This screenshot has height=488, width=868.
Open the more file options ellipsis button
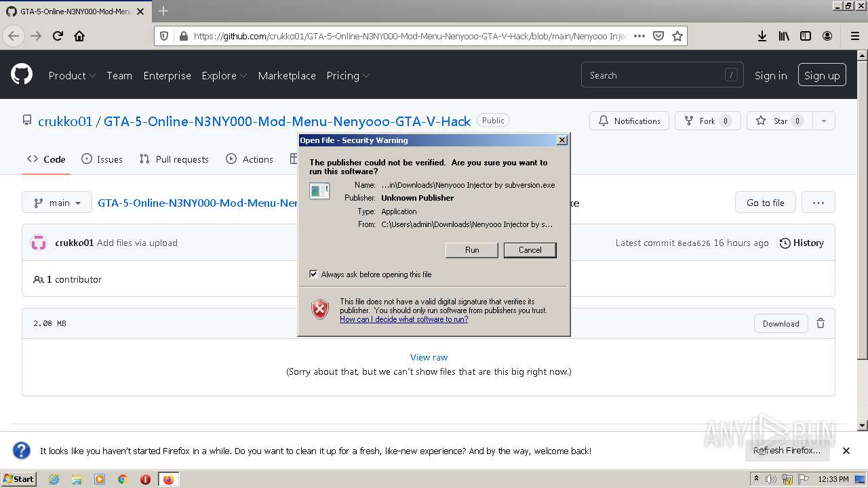(x=818, y=202)
